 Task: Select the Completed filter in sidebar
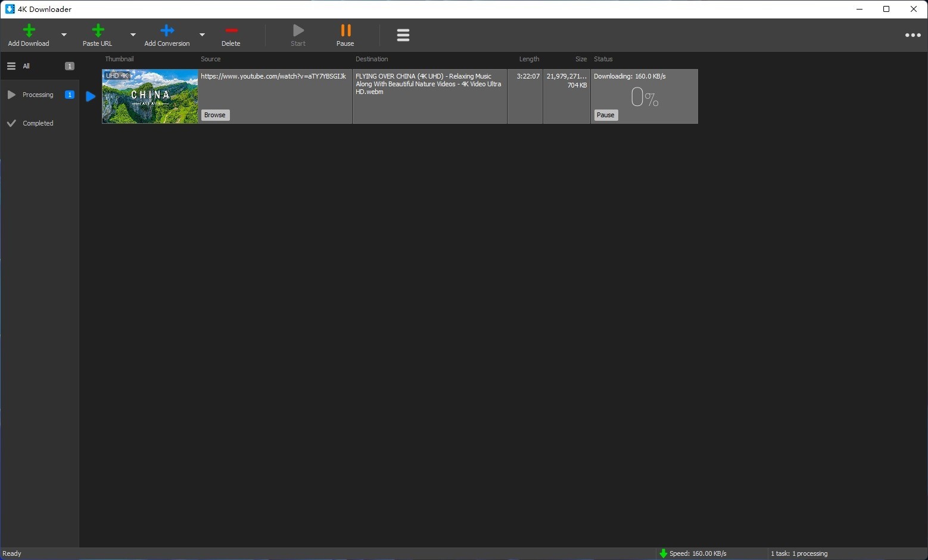40,123
